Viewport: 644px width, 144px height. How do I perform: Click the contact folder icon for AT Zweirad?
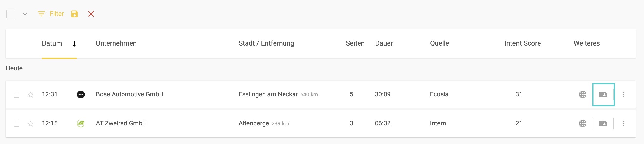click(603, 123)
